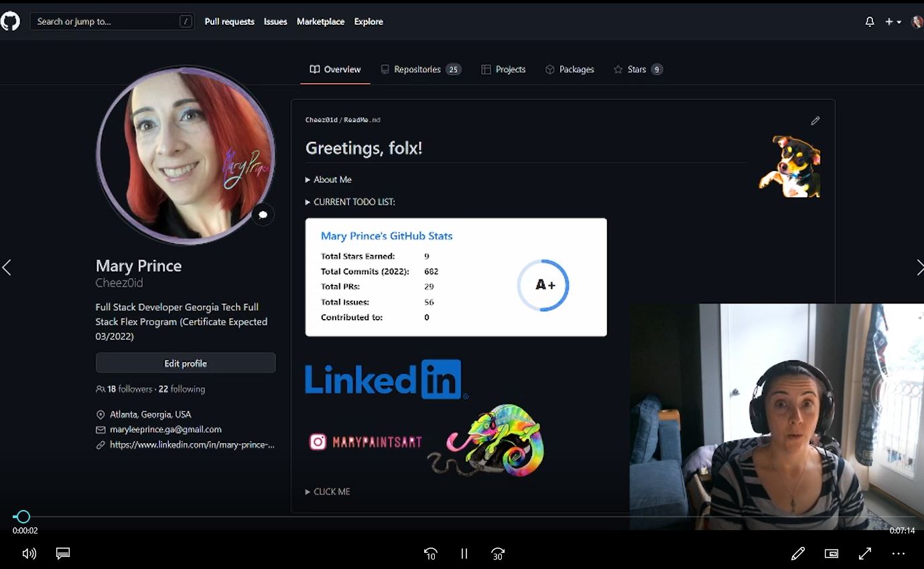
Task: Open Pull requests in the header
Action: pyautogui.click(x=229, y=21)
